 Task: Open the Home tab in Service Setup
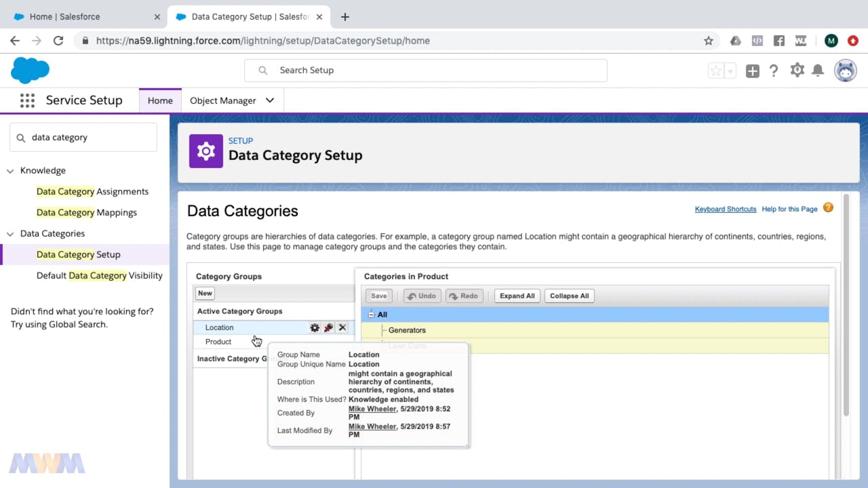pos(160,100)
